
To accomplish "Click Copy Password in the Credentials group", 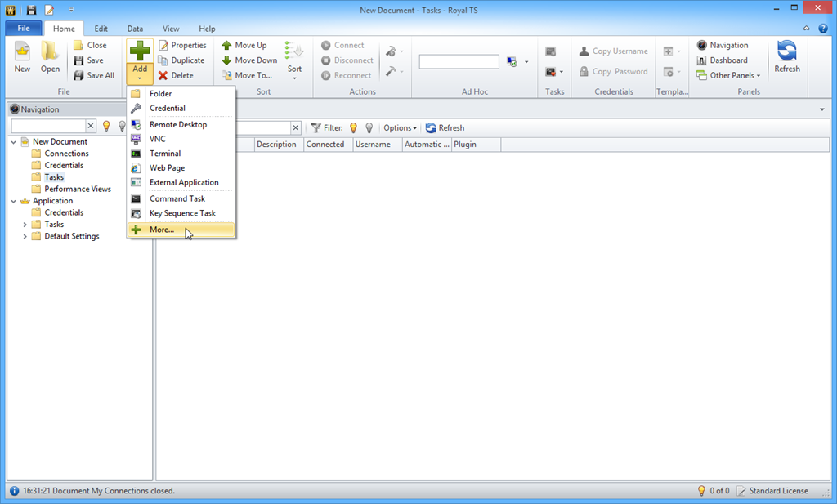I will pos(613,71).
